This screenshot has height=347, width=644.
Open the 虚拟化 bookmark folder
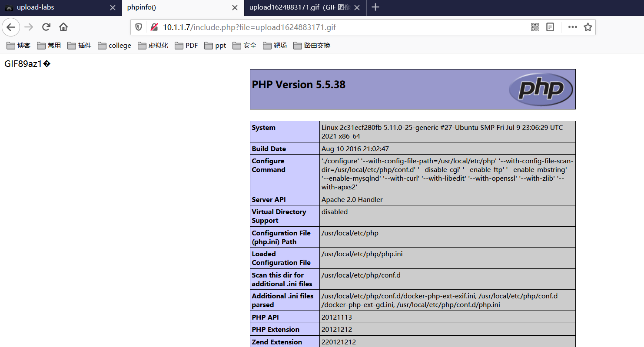pyautogui.click(x=153, y=46)
